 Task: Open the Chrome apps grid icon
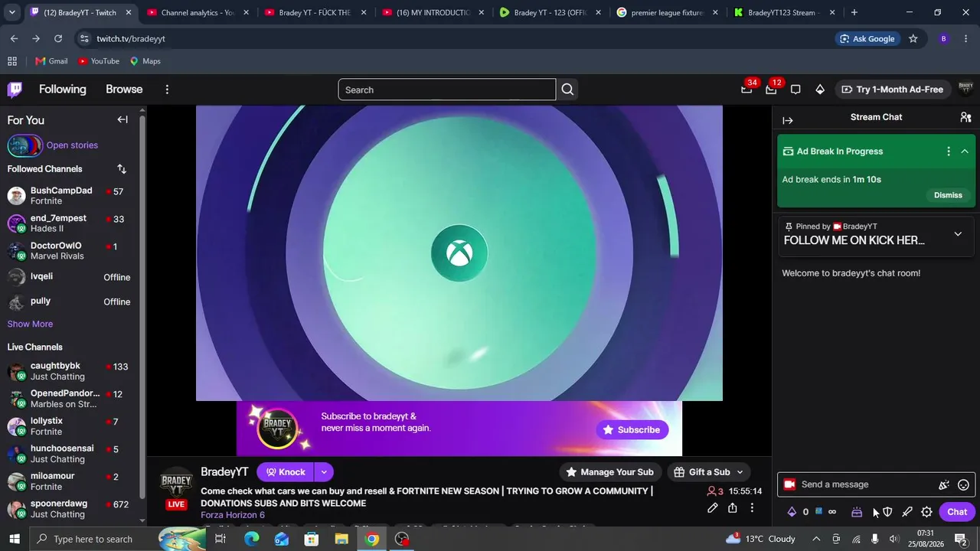12,61
